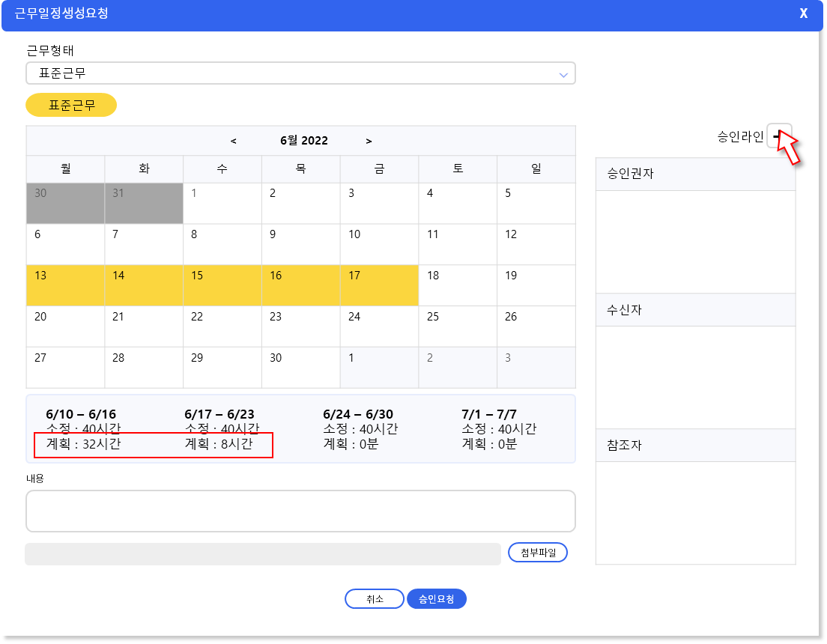Select June 7 on calendar
Screen dimensions: 827x644
point(144,244)
